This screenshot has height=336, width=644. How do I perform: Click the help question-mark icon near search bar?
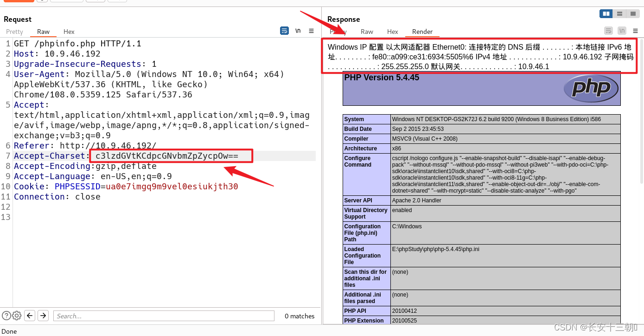[x=6, y=316]
